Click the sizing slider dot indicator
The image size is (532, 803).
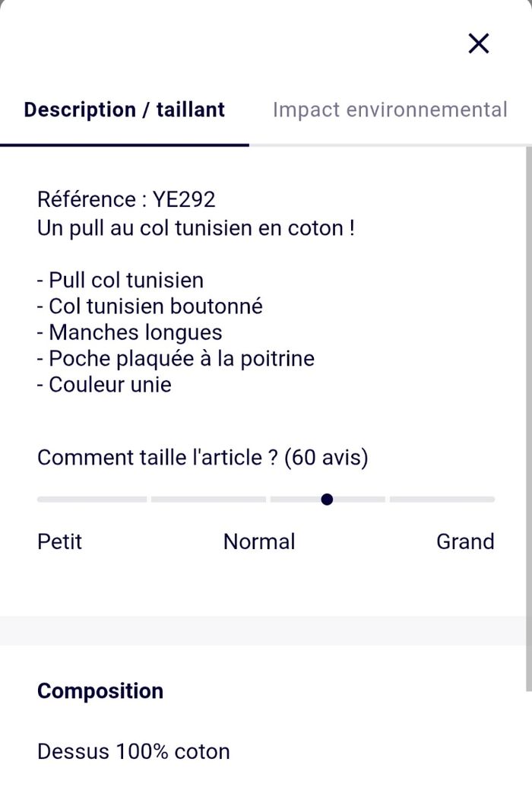coord(327,500)
